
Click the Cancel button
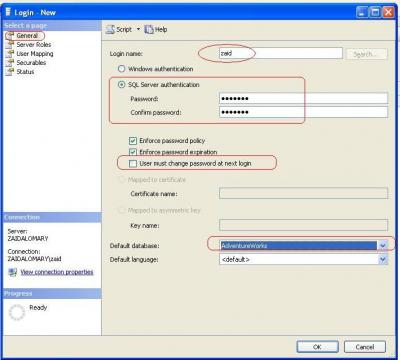click(365, 347)
